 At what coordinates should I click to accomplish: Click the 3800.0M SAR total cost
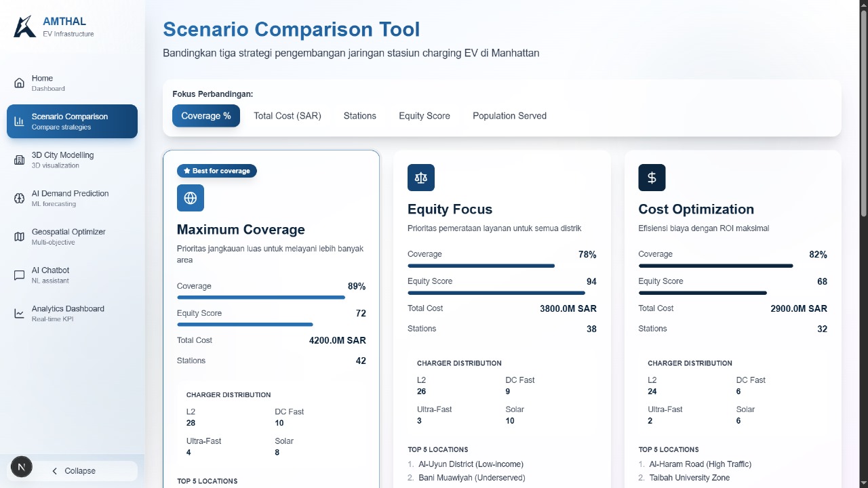pyautogui.click(x=568, y=308)
